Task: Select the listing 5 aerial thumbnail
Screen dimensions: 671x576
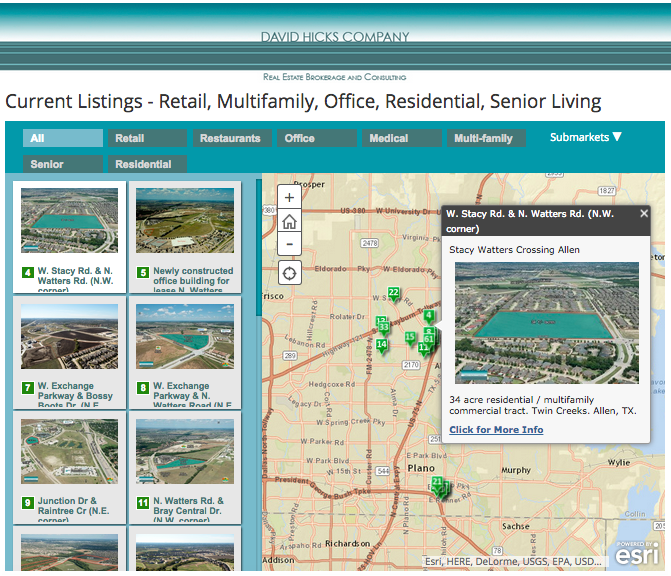Action: tap(185, 220)
